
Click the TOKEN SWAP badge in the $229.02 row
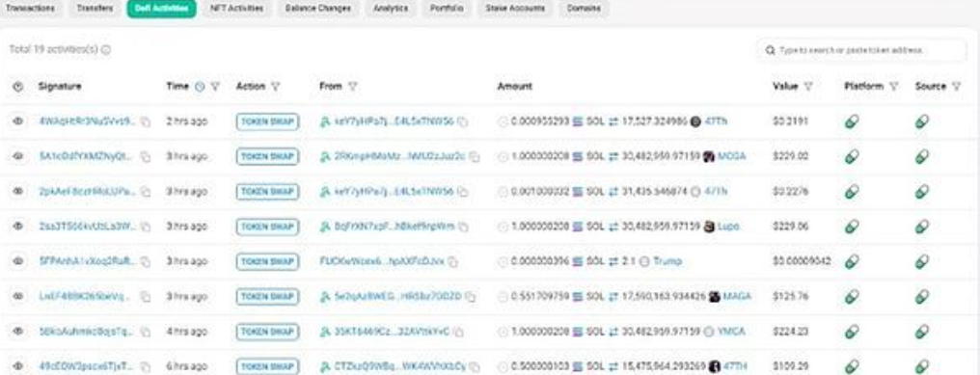click(x=267, y=156)
